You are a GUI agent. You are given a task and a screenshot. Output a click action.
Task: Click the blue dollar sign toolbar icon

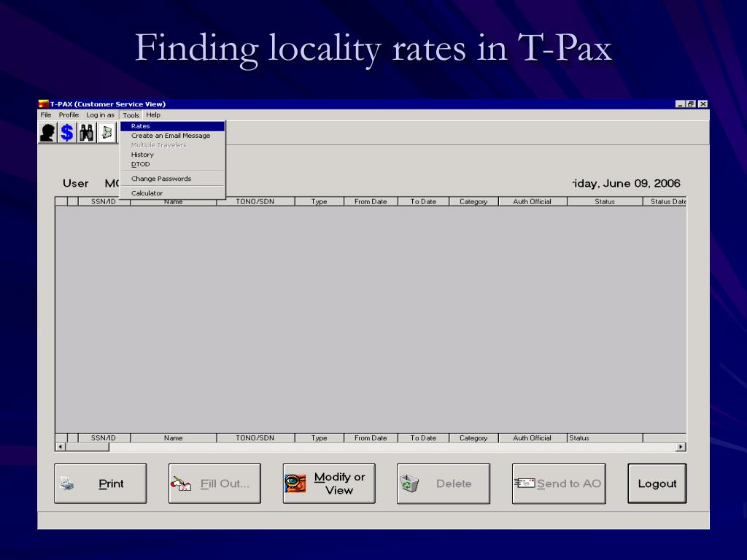[x=67, y=133]
